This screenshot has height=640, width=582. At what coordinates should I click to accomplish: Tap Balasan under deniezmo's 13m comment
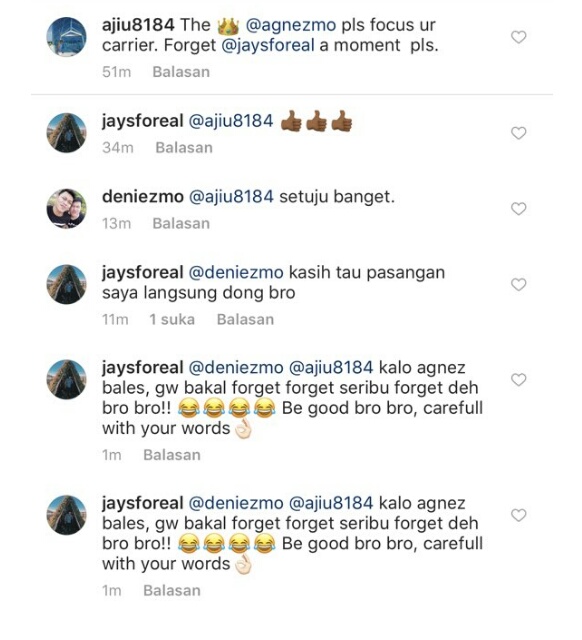[x=181, y=224]
